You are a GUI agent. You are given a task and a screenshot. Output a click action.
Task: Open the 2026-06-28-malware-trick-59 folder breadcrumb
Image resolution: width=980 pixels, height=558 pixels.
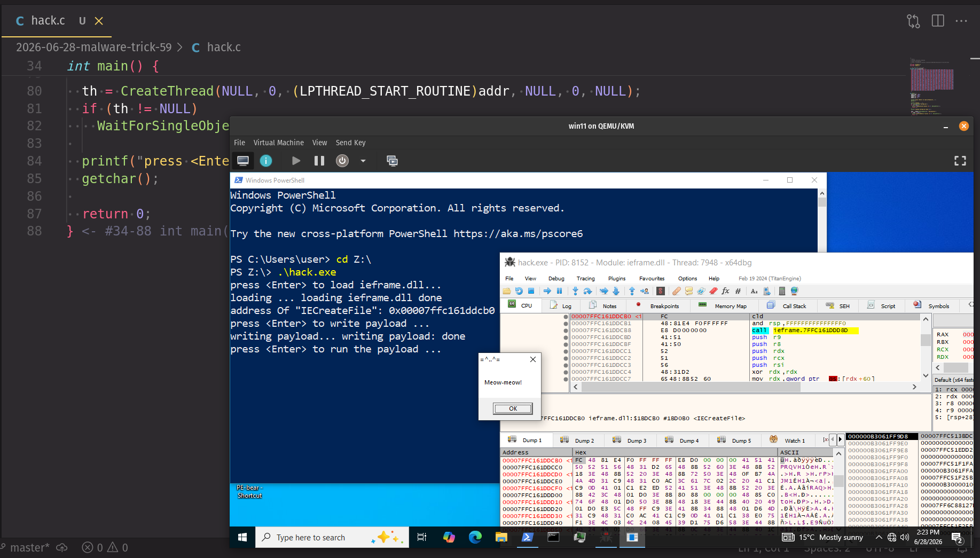pos(94,48)
